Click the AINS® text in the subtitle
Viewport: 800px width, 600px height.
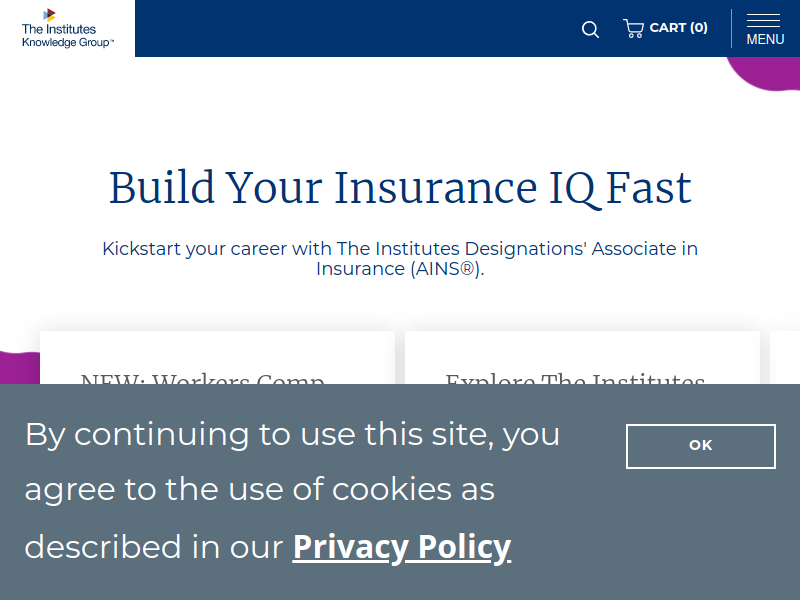(445, 269)
